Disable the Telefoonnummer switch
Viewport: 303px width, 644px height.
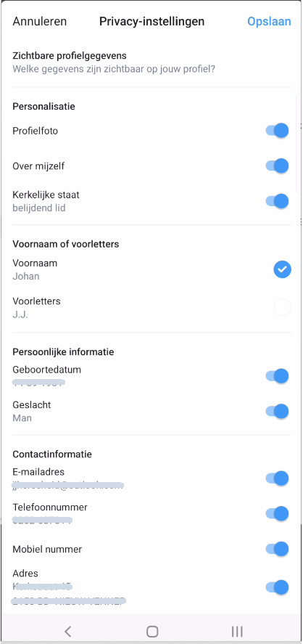coord(277,514)
